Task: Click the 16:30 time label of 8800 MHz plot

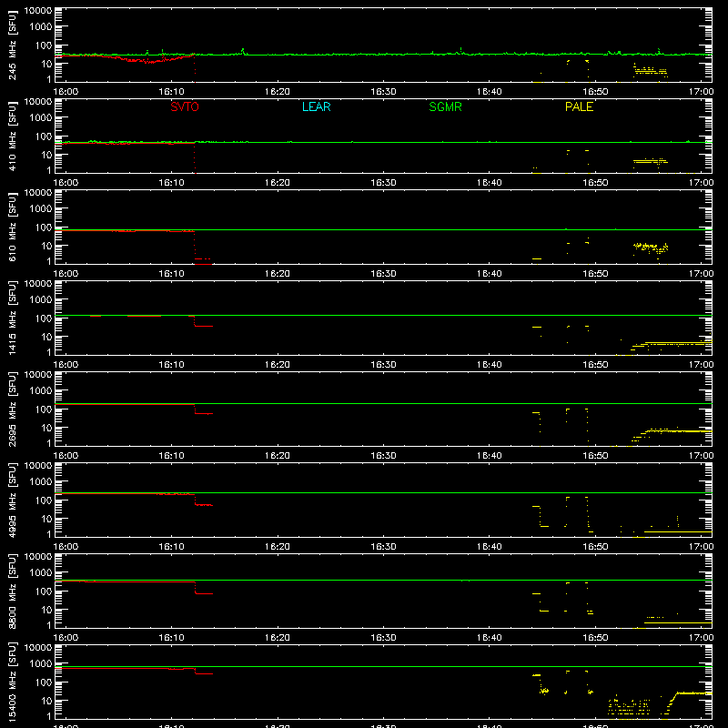Action: (383, 638)
